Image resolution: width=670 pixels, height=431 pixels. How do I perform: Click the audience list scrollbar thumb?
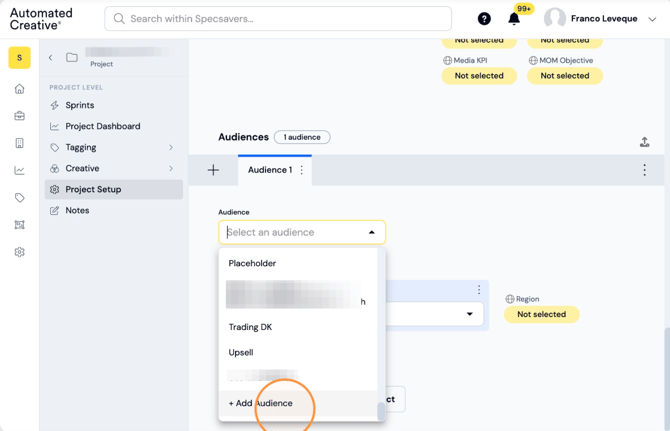coord(381,411)
